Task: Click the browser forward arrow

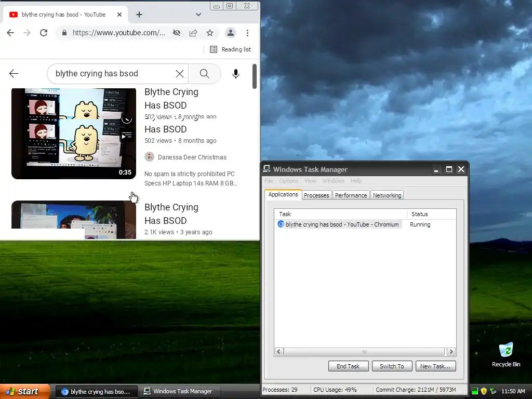Action: coord(27,33)
